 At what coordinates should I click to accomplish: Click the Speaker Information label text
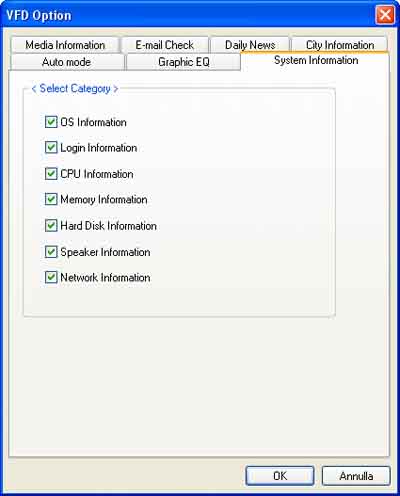105,252
